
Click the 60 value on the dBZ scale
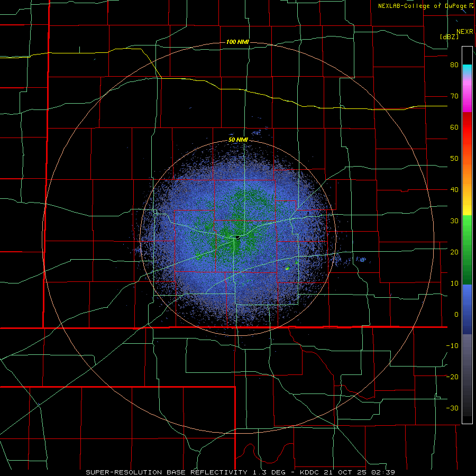[x=454, y=127]
